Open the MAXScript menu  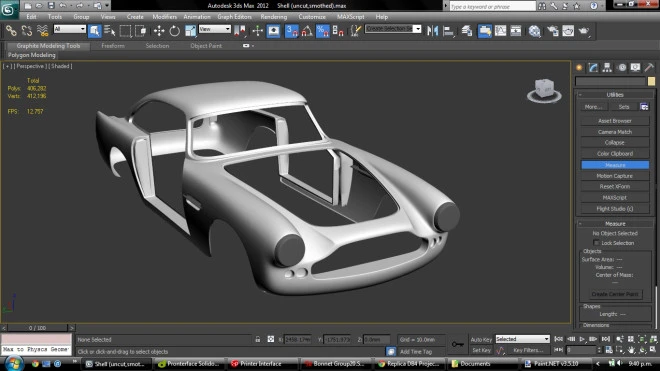pyautogui.click(x=351, y=17)
